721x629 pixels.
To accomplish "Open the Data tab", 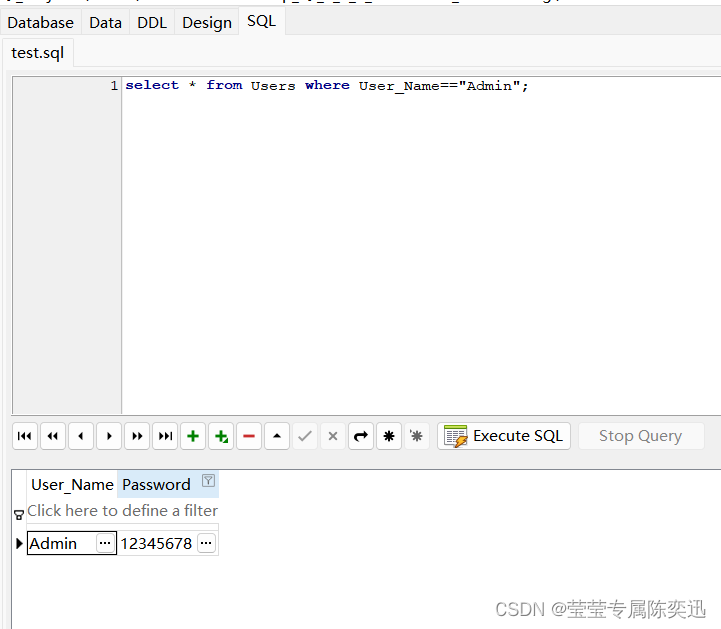I will 105,23.
